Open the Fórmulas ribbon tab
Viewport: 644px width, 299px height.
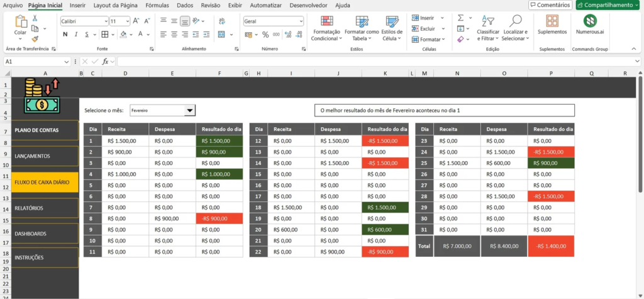click(157, 5)
